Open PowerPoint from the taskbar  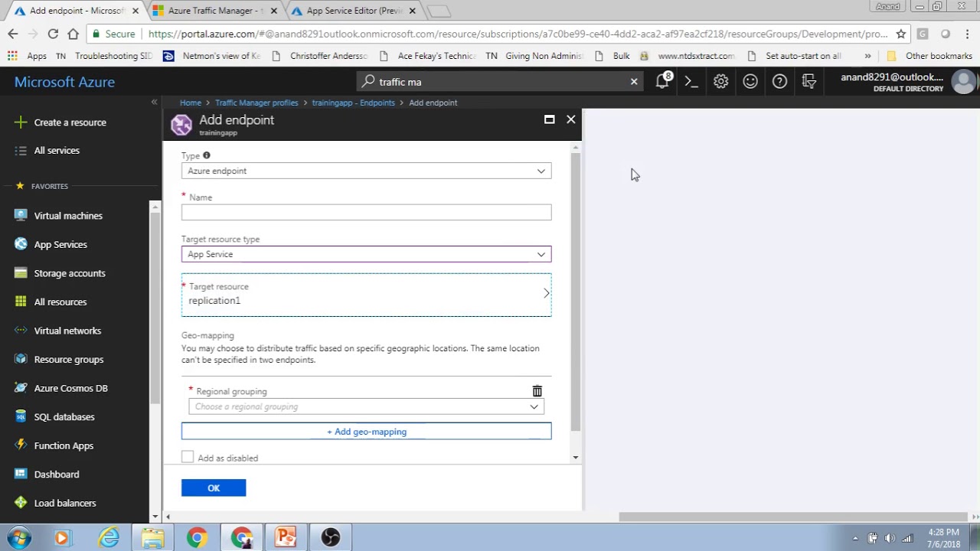[x=286, y=538]
